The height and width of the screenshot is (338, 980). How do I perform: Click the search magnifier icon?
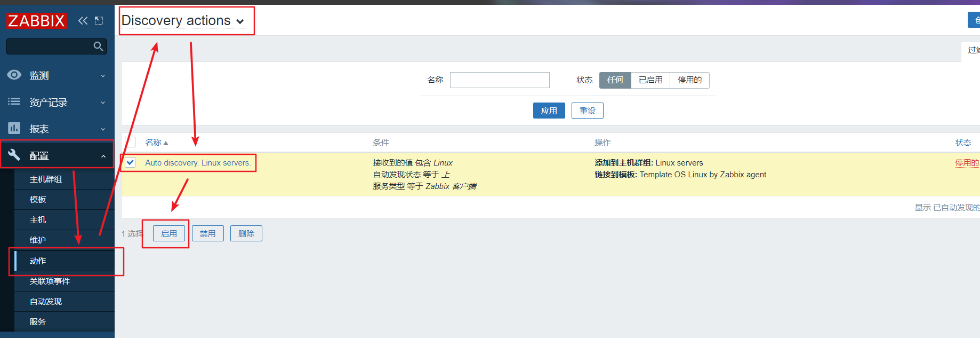(98, 46)
